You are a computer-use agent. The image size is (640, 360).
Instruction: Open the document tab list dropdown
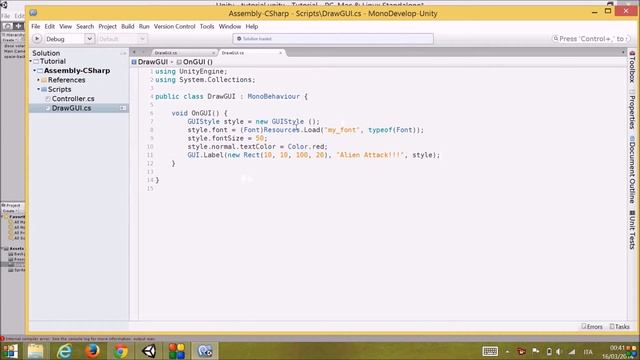(623, 53)
